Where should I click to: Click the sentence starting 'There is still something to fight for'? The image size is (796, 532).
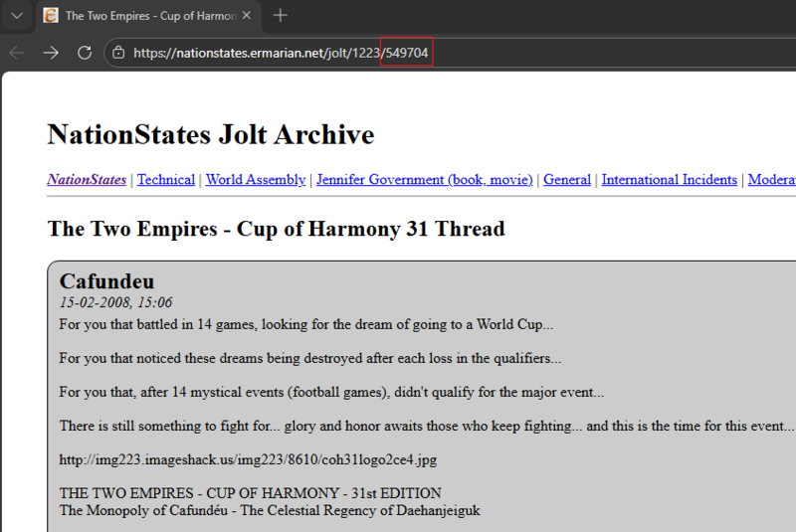pyautogui.click(x=426, y=426)
